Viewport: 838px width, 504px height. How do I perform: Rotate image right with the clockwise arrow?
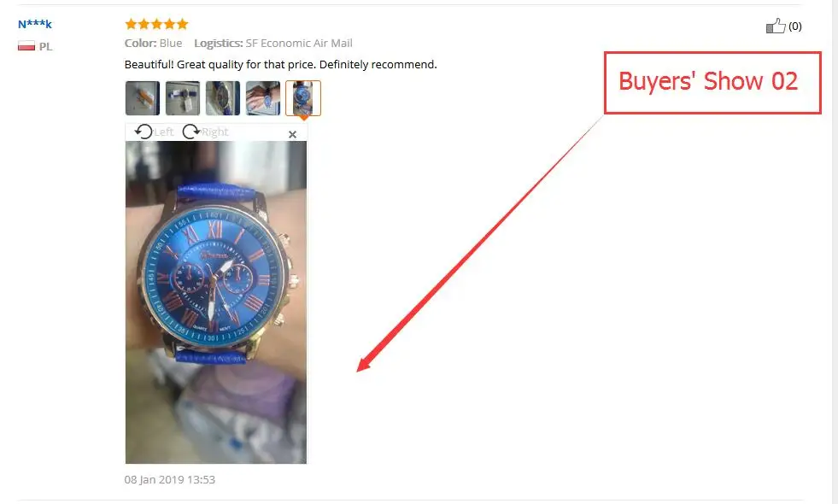(190, 132)
